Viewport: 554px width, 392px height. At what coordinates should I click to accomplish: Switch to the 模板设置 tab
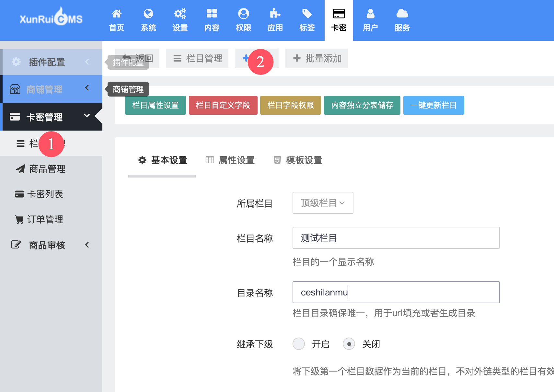(x=298, y=160)
